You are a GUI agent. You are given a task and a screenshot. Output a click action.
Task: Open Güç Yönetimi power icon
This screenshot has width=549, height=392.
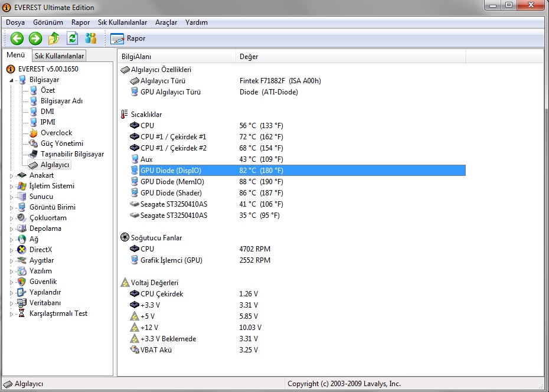point(33,143)
